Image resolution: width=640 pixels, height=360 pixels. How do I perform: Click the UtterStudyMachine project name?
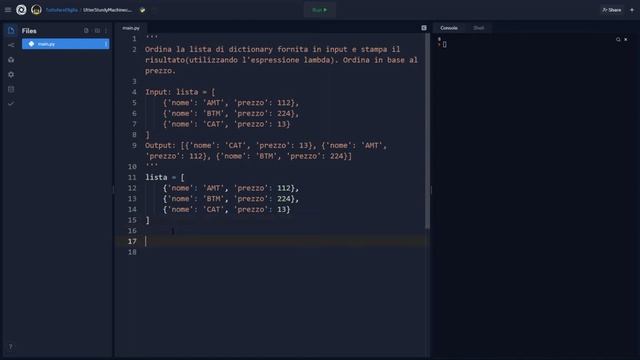(x=107, y=10)
